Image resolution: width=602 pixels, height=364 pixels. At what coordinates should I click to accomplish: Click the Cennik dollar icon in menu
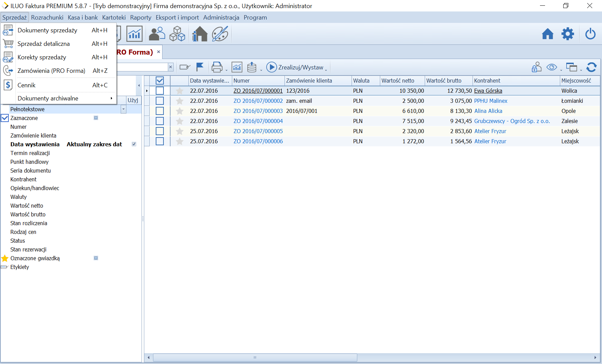click(8, 85)
